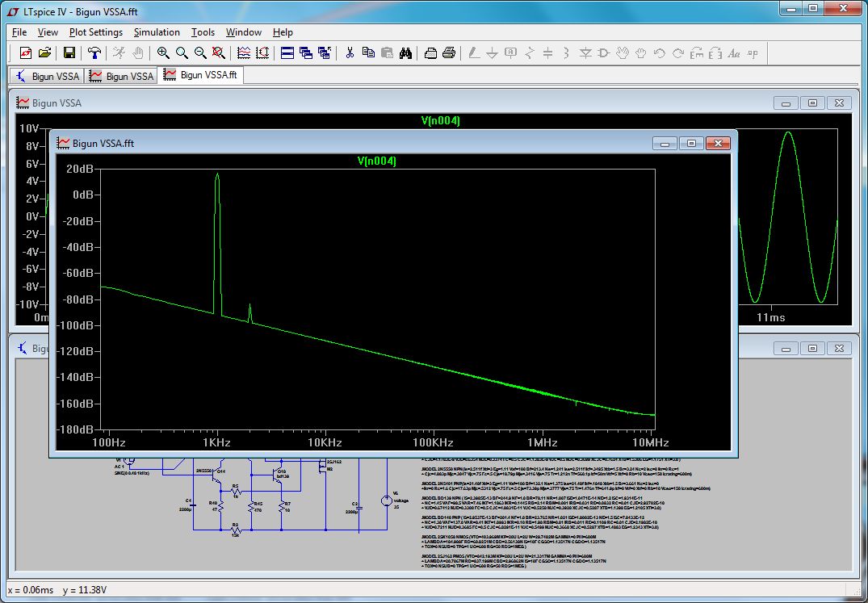Open the File menu
The width and height of the screenshot is (868, 603).
[19, 32]
